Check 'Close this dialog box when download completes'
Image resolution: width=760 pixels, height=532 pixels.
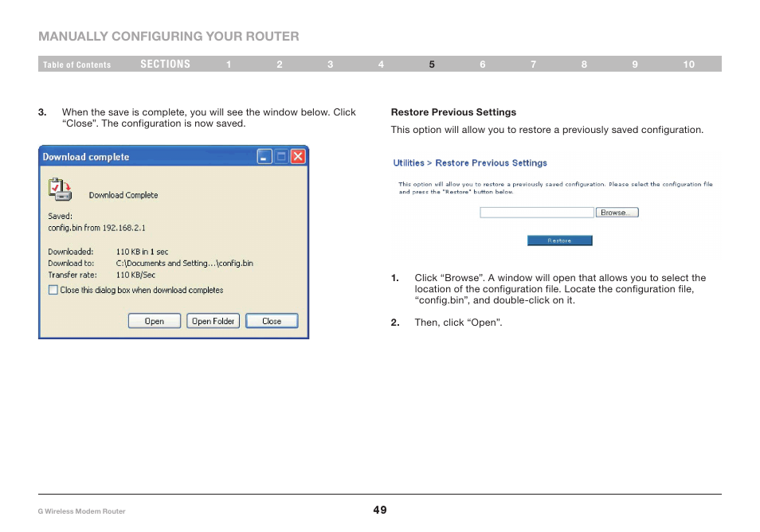[x=53, y=290]
